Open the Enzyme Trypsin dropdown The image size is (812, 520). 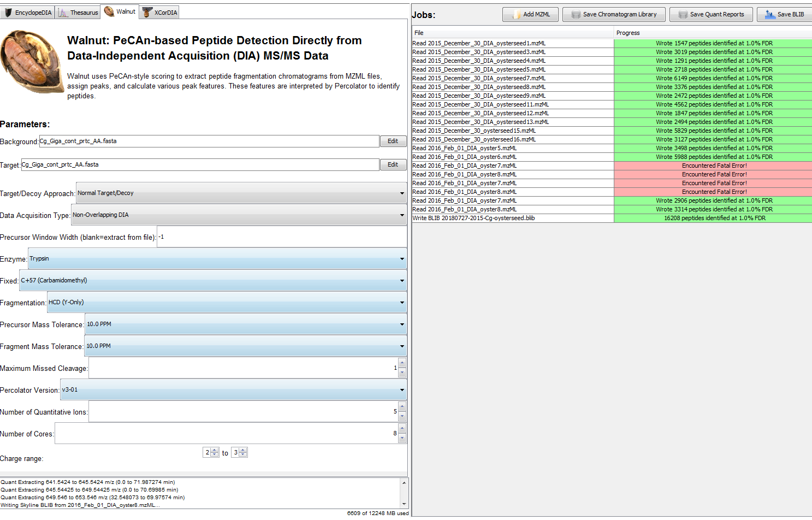[x=217, y=259]
